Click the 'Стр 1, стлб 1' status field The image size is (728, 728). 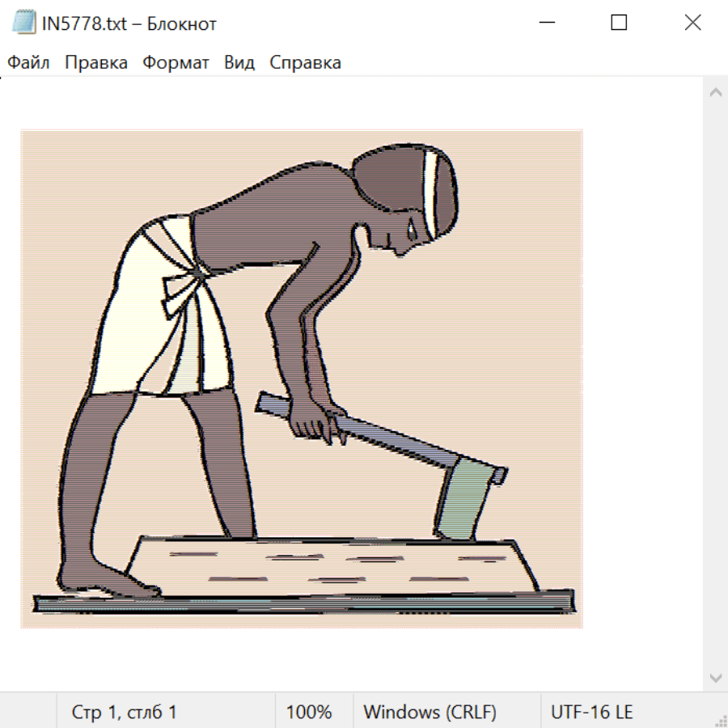pyautogui.click(x=125, y=713)
